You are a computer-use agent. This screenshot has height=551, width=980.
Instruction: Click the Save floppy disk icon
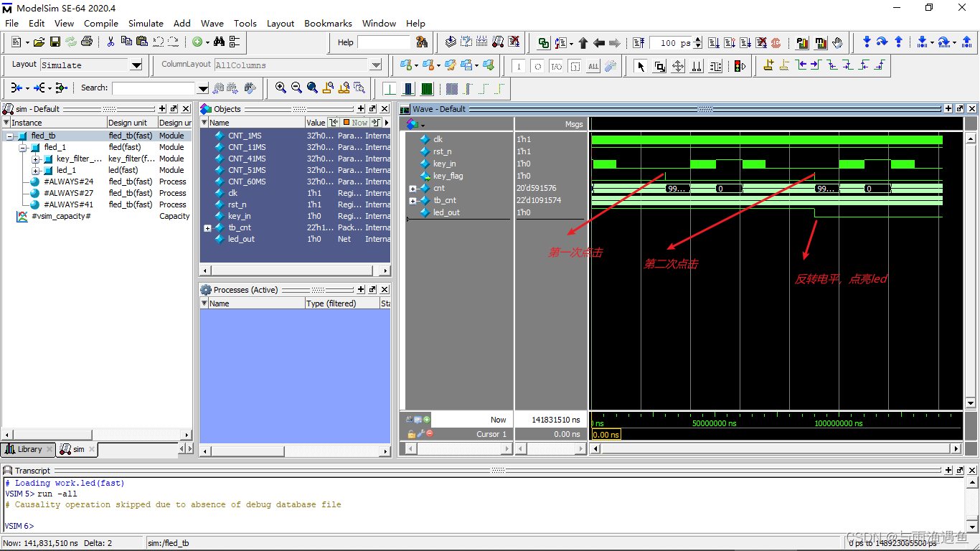click(x=55, y=42)
